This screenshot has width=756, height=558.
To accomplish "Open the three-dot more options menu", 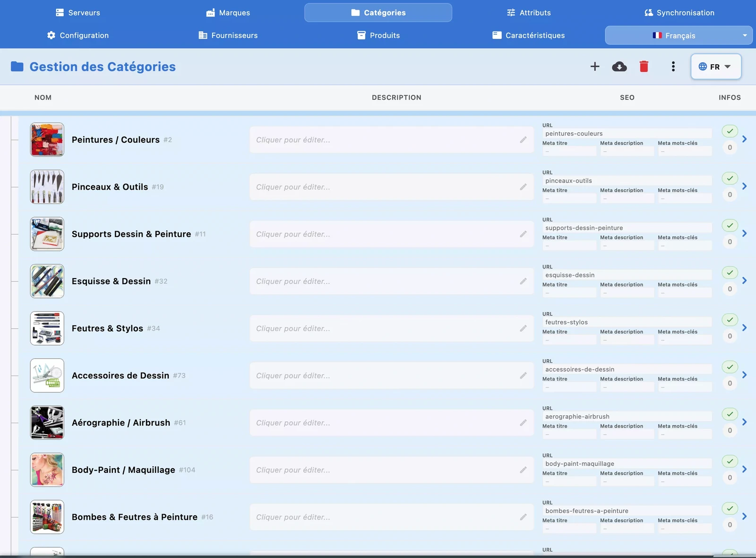I will [673, 67].
